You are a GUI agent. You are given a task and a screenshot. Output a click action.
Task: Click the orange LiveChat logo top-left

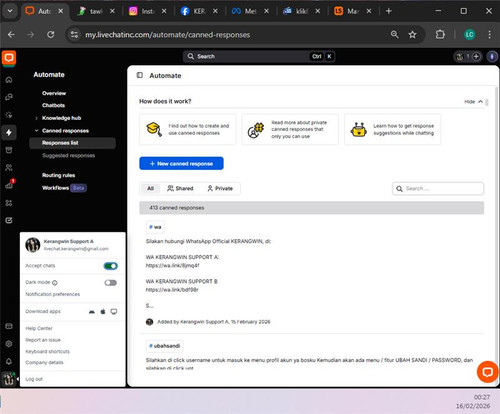9,58
